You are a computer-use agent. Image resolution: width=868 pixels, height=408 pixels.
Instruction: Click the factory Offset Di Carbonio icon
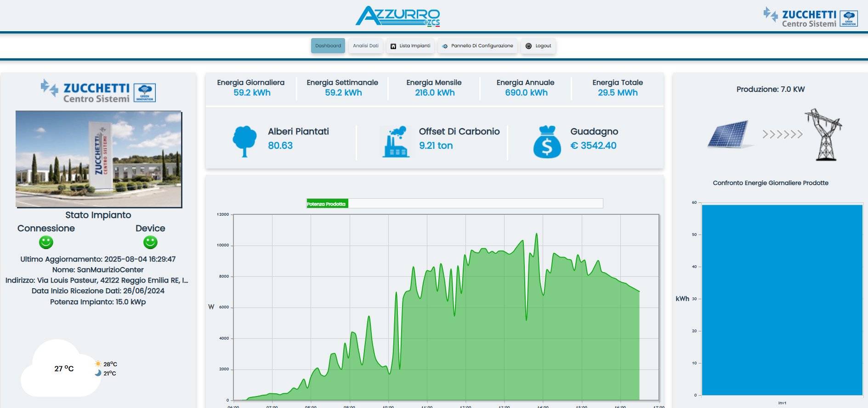396,142
